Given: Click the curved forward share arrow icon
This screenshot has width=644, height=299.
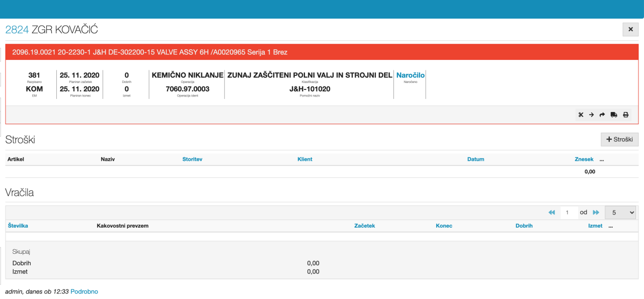Looking at the screenshot, I should tap(602, 115).
